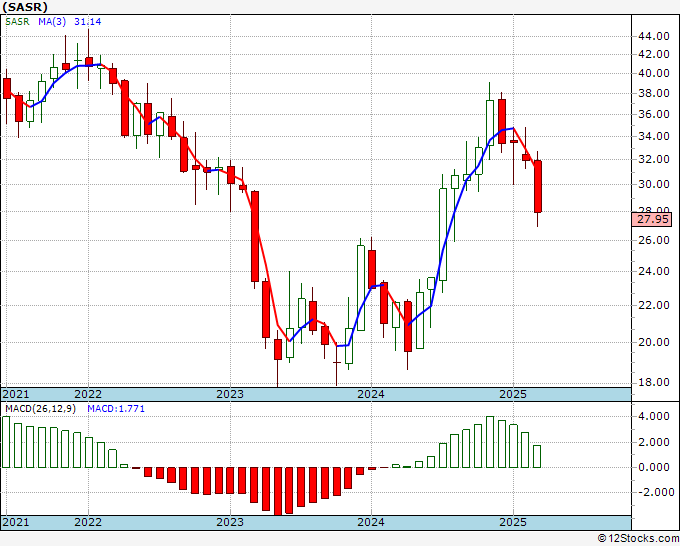Click the 24.00 price axis label

(654, 271)
